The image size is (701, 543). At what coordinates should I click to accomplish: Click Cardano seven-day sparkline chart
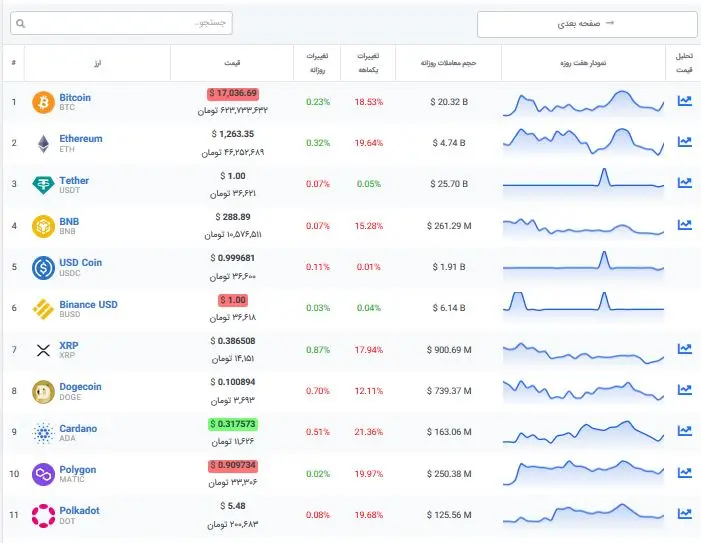pyautogui.click(x=583, y=432)
